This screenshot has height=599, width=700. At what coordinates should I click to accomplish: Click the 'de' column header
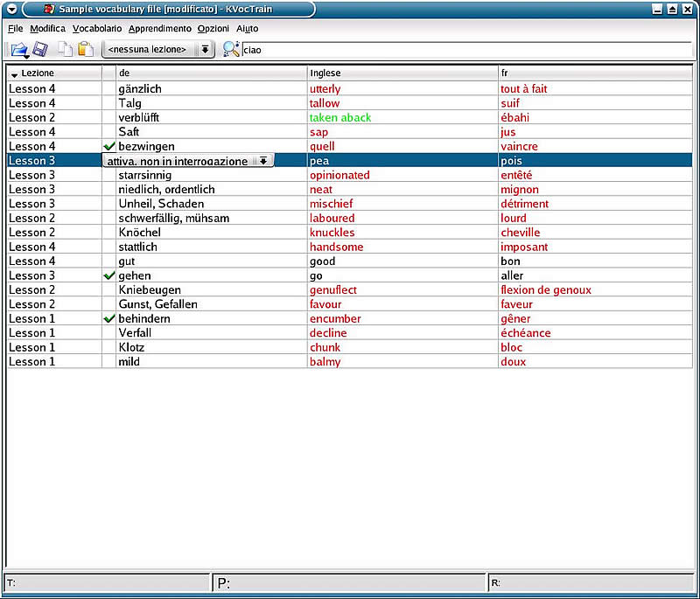(212, 73)
